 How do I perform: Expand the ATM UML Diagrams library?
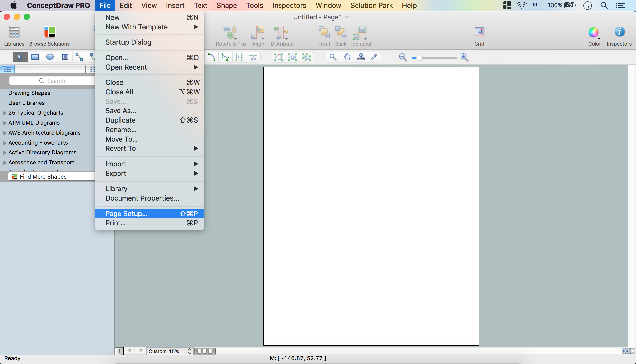coord(4,123)
